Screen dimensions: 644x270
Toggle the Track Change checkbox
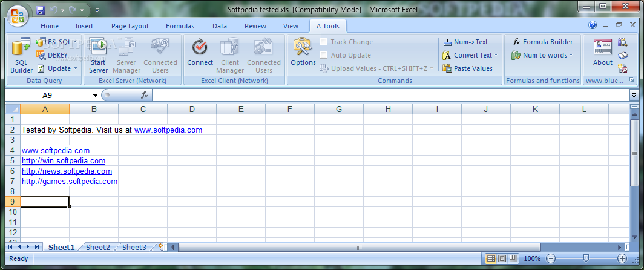[x=324, y=42]
